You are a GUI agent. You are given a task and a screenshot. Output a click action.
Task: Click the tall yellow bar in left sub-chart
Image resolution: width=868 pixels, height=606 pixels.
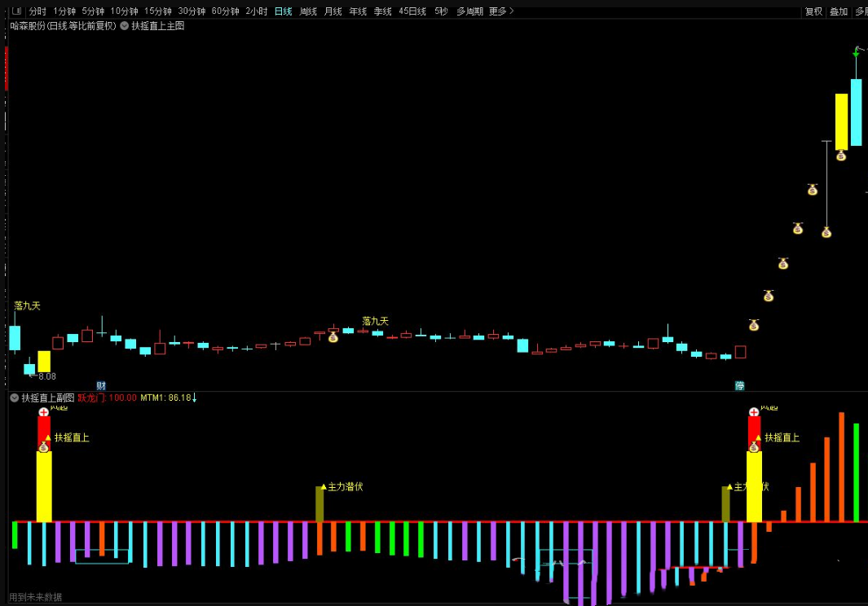tap(44, 487)
